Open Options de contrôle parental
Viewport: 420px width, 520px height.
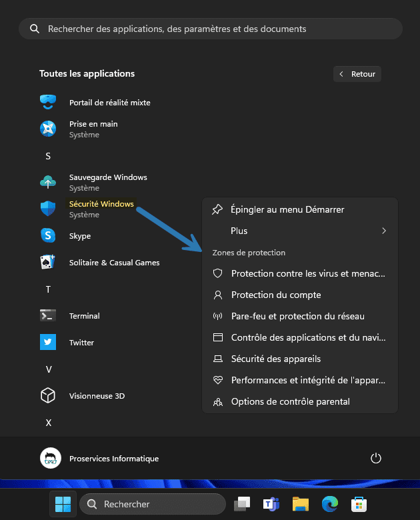[x=300, y=401]
